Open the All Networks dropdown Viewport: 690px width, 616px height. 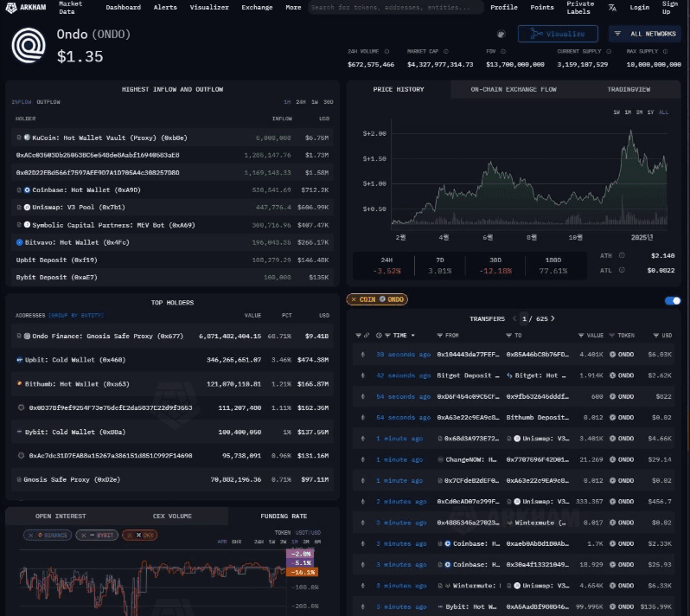tap(644, 34)
